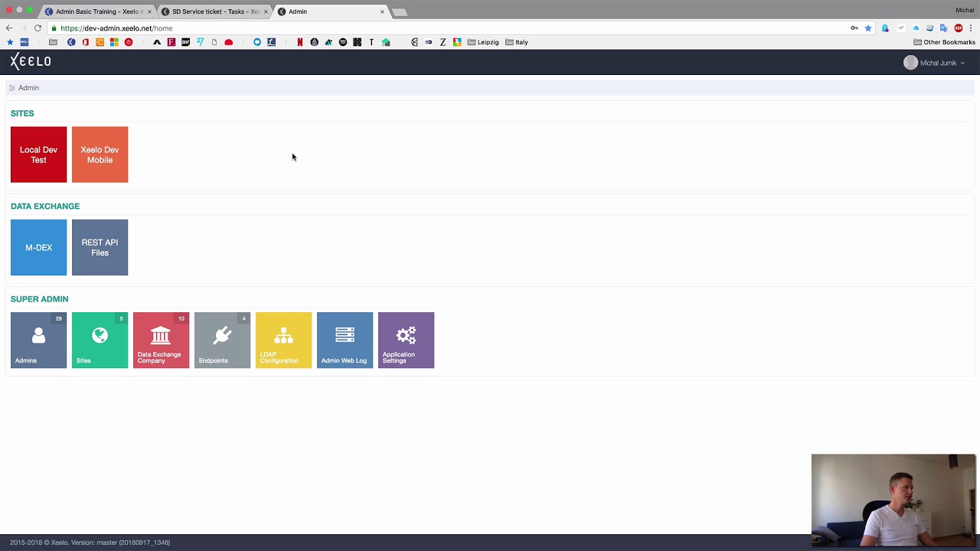The image size is (980, 551).
Task: Close the Admin browser tab
Action: (x=382, y=11)
